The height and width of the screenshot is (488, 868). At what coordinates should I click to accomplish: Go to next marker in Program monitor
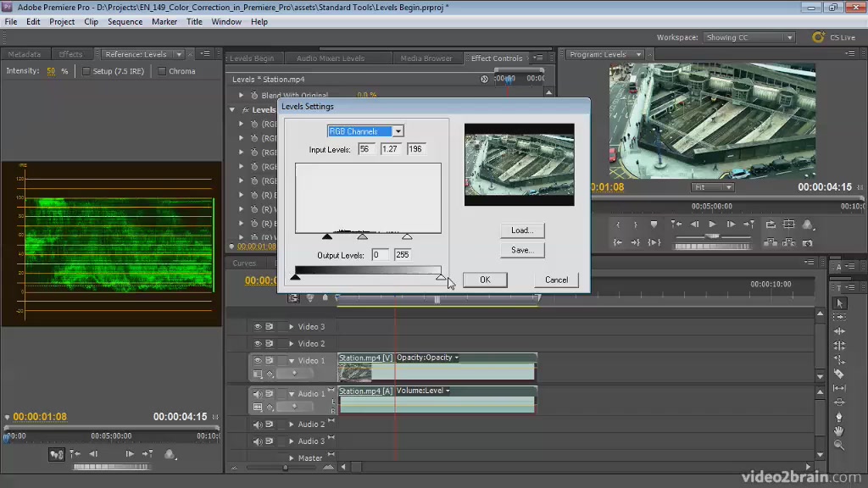point(749,224)
